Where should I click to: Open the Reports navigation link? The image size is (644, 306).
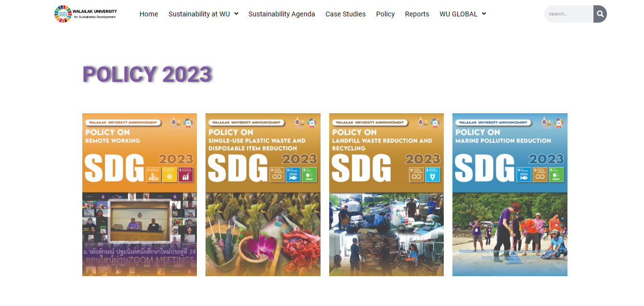(x=417, y=14)
